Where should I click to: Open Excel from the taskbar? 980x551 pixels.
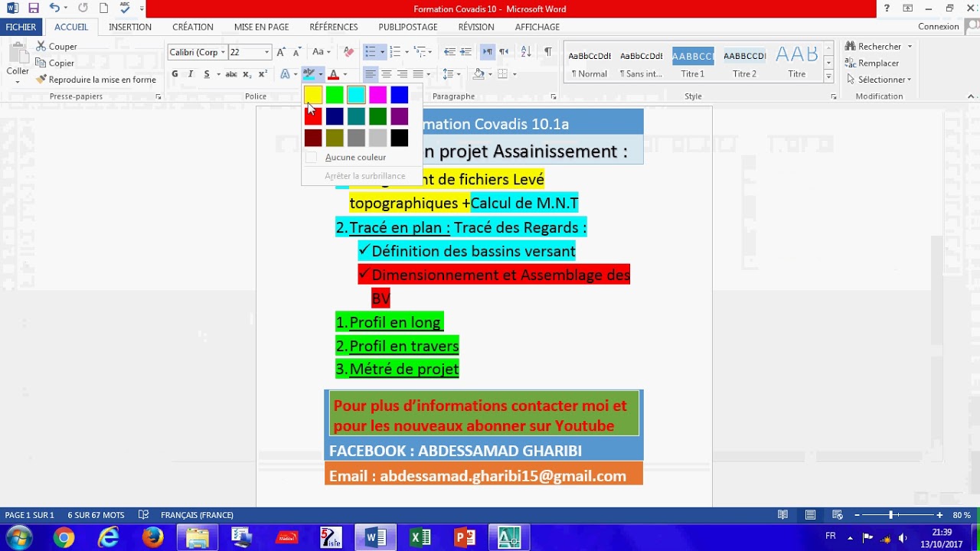tap(420, 537)
